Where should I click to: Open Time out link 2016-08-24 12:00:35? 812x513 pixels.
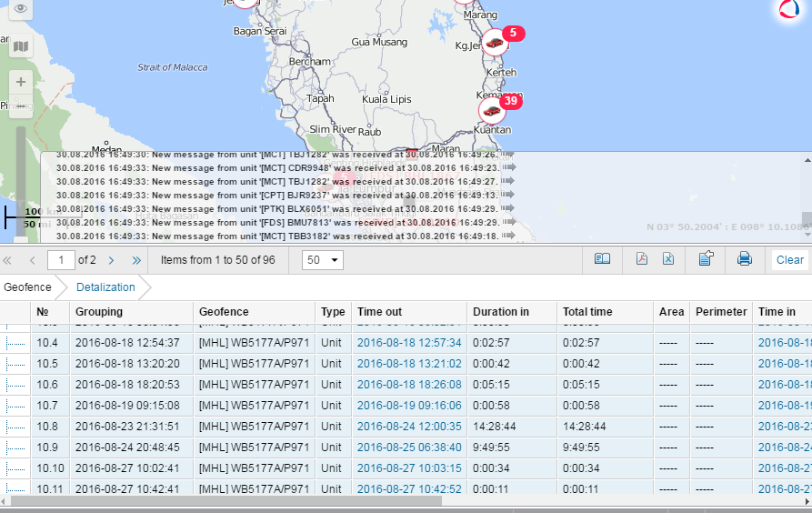point(409,426)
